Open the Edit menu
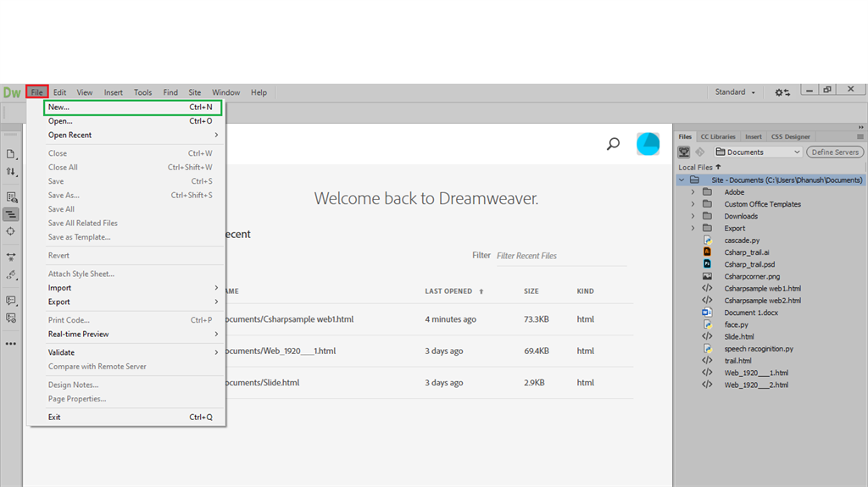The height and width of the screenshot is (487, 868). (60, 92)
